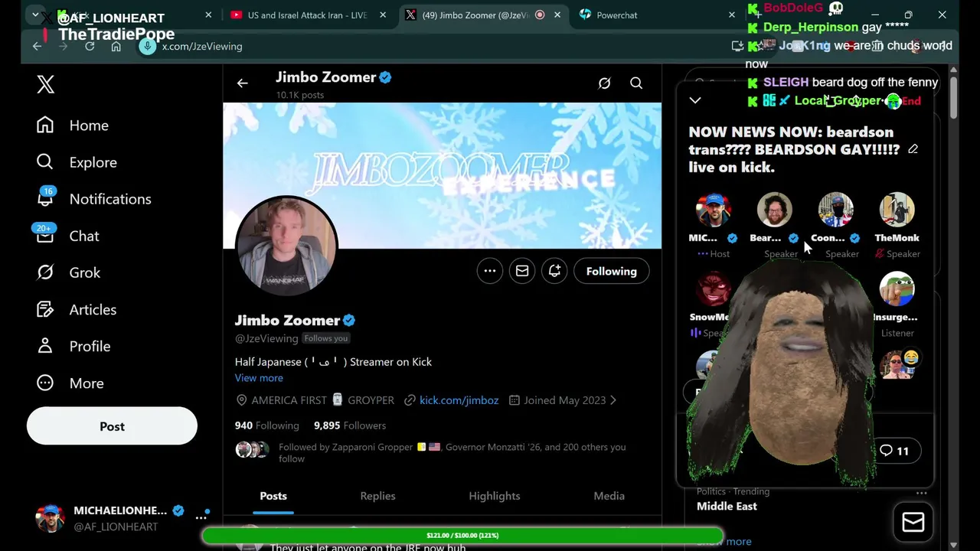The height and width of the screenshot is (551, 980).
Task: Close US and Israel Attack Iran tab
Action: click(381, 15)
